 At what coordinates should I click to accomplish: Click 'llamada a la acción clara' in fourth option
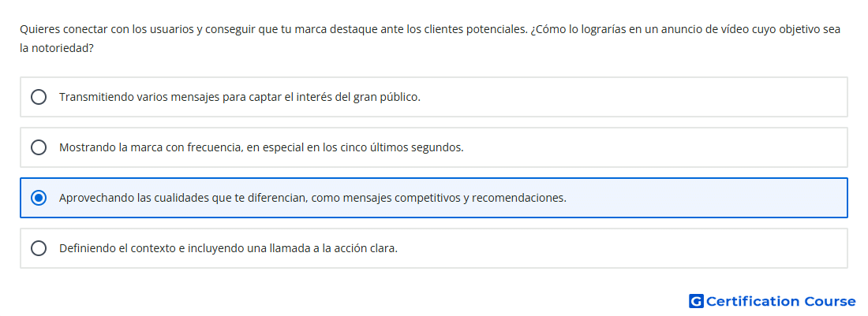click(334, 248)
